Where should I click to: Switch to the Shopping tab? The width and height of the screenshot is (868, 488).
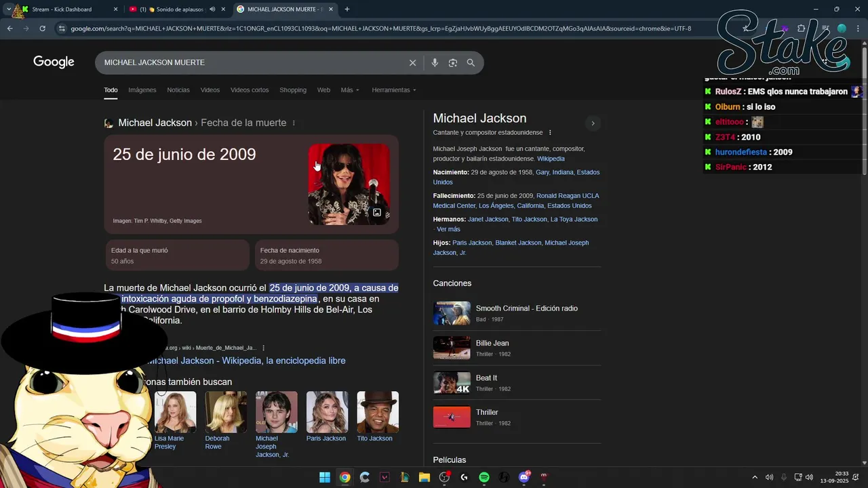click(x=293, y=90)
